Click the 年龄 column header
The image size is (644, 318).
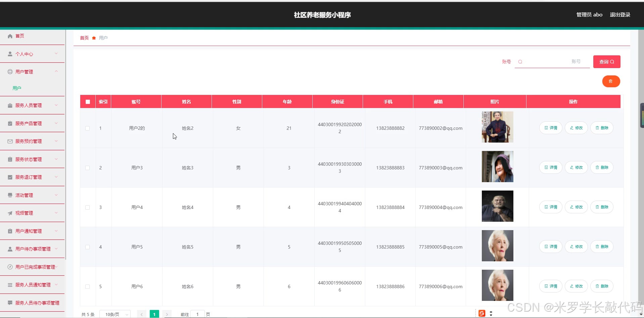pos(287,102)
